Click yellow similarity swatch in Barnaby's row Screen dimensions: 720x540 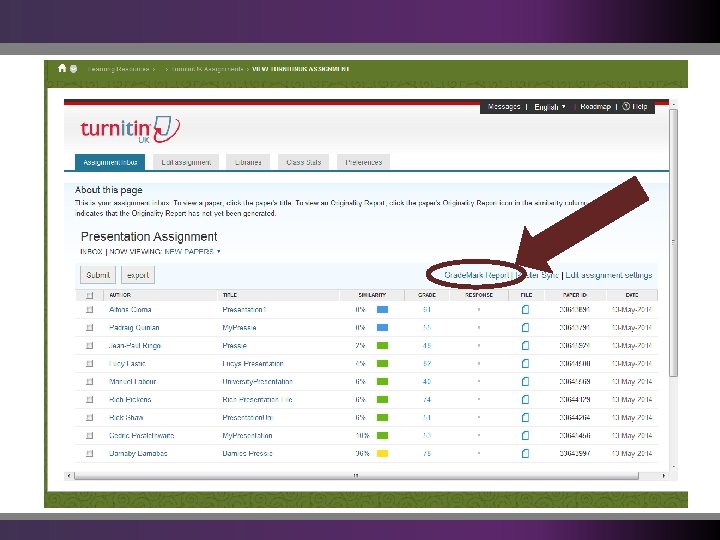pyautogui.click(x=382, y=453)
